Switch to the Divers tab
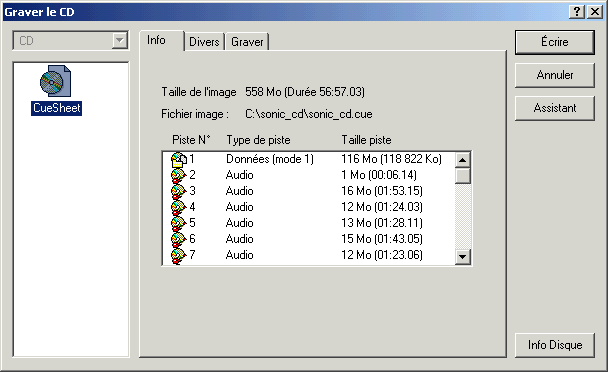Viewport: 608px width, 372px height. (204, 42)
